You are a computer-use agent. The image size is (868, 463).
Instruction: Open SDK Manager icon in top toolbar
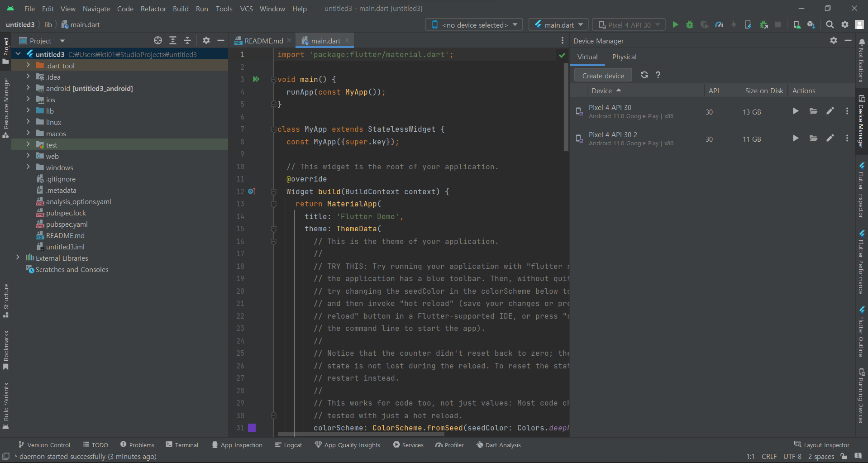tap(811, 25)
